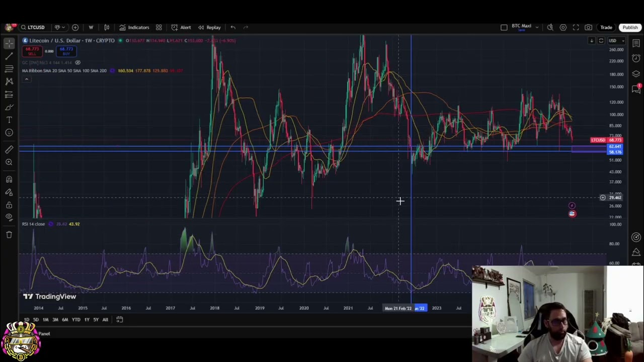This screenshot has width=644, height=362.
Task: Select the 5D time range
Action: 36,320
